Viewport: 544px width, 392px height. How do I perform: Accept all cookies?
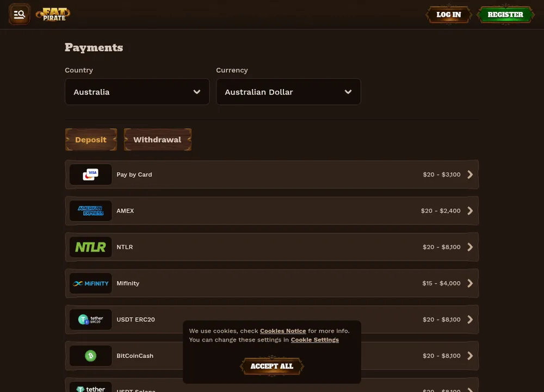point(271,366)
